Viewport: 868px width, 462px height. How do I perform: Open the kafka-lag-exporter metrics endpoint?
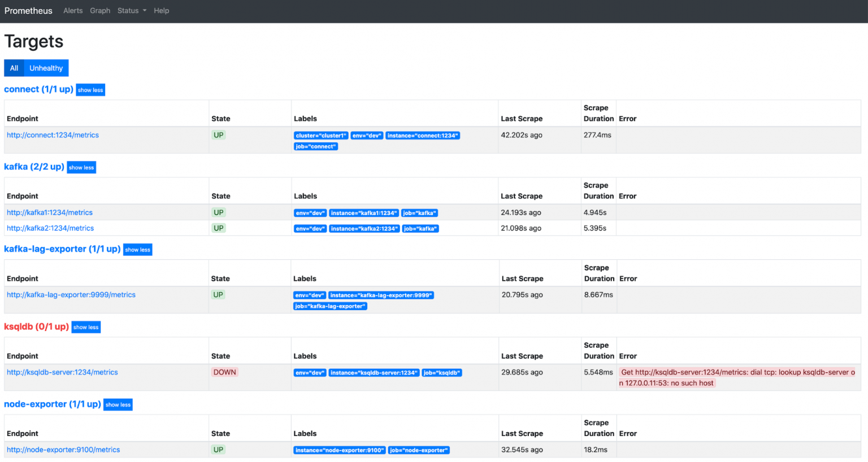click(71, 294)
